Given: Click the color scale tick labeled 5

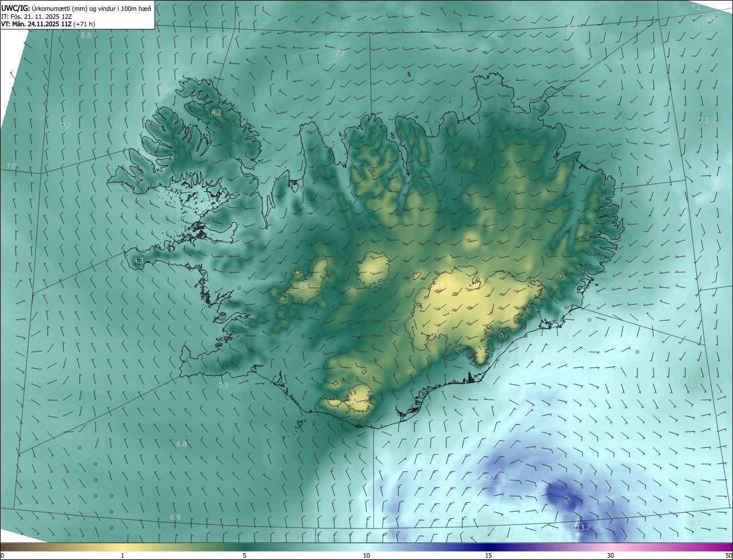Looking at the screenshot, I should (x=245, y=555).
